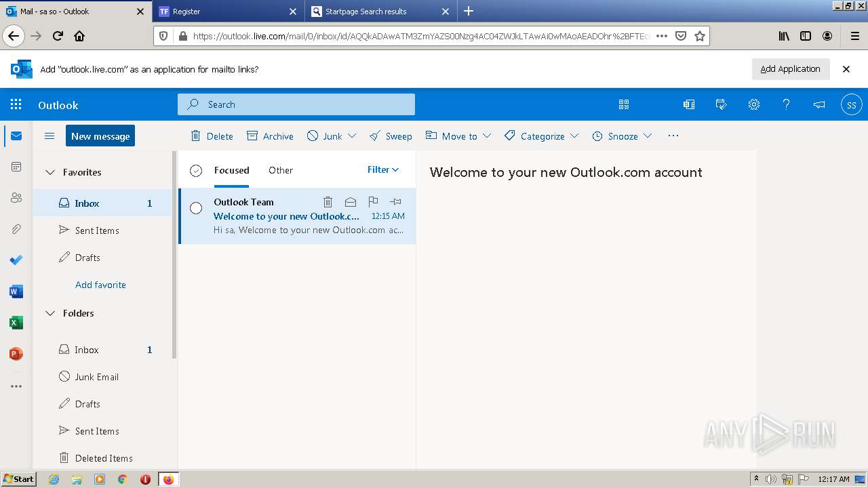Click the folder pane scrollbar
This screenshot has width=868, height=488.
tap(174, 255)
